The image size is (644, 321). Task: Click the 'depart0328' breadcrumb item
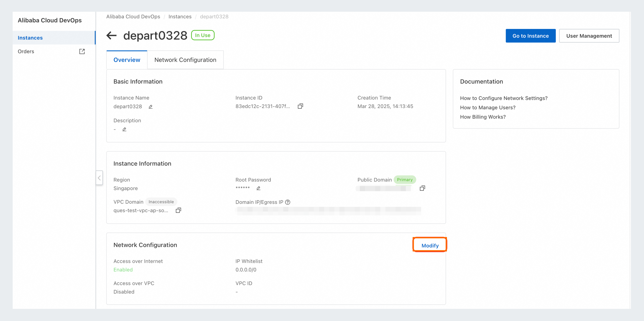pyautogui.click(x=214, y=16)
